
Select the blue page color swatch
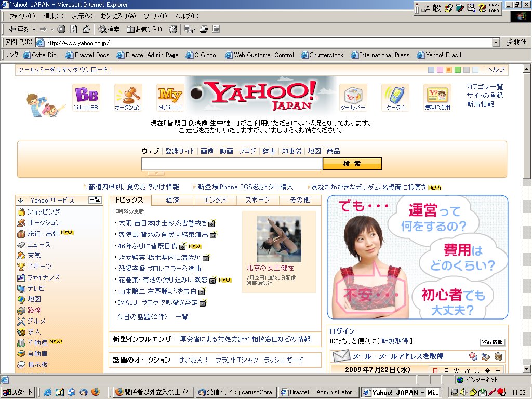tap(431, 70)
